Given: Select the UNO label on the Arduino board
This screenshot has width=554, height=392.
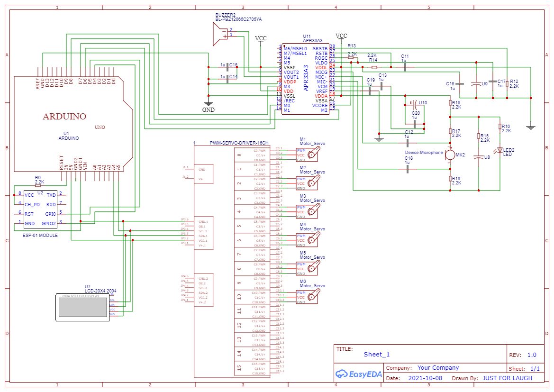Looking at the screenshot, I should pyautogui.click(x=100, y=127).
